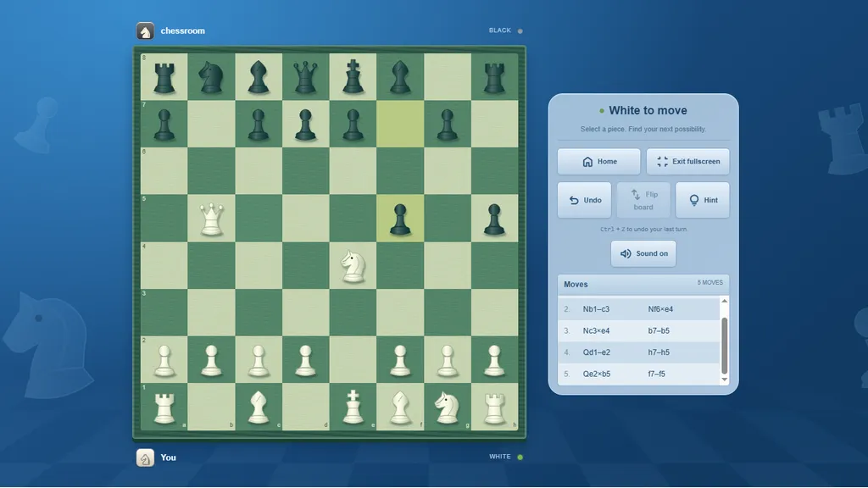Select the white bishop on c1
This screenshot has width=868, height=488.
259,407
